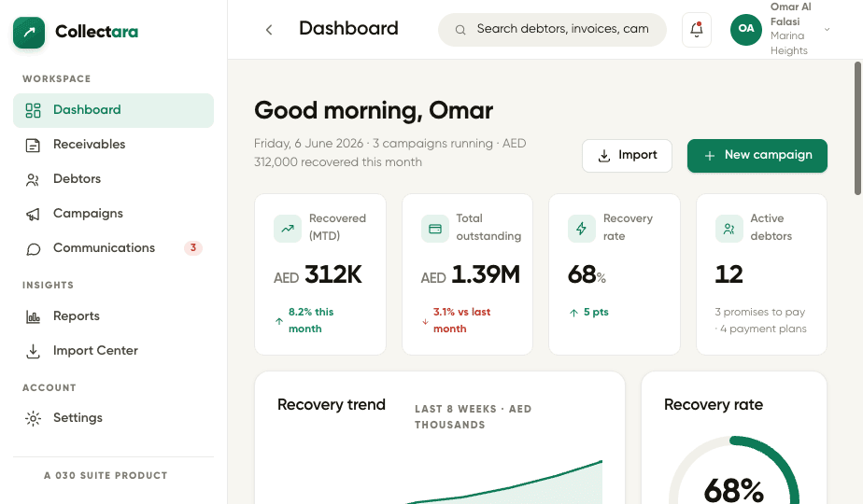Screen dimensions: 863x504
Task: Open account Settings
Action: pos(113,417)
